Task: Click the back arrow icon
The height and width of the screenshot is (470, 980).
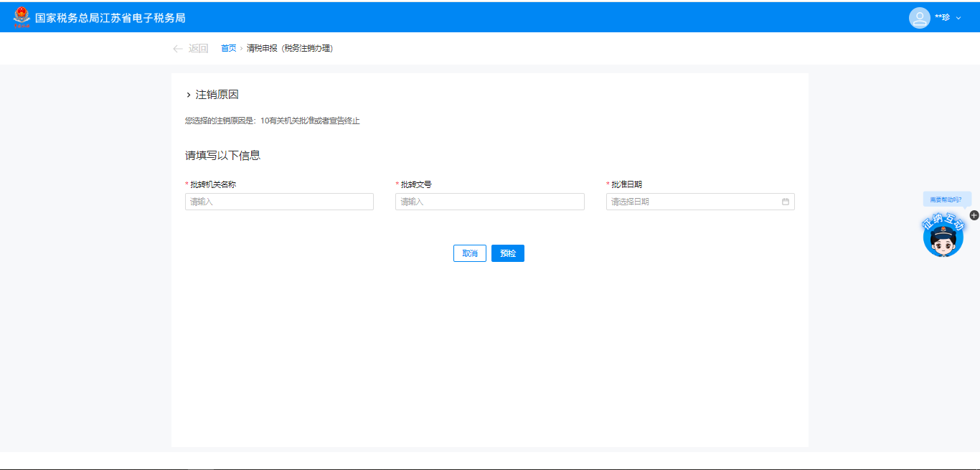Action: (177, 49)
